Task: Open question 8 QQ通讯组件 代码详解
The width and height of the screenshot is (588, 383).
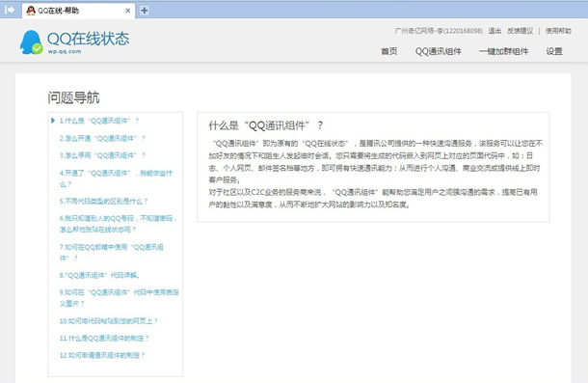Action: pyautogui.click(x=99, y=275)
